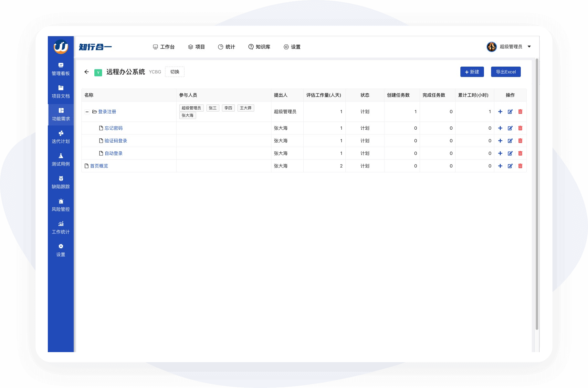
Task: Open 风险管控 in the sidebar
Action: 61,205
